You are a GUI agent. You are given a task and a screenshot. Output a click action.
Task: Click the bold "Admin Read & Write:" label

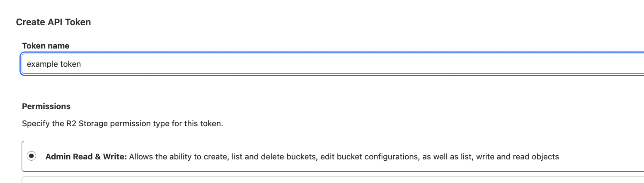tap(86, 157)
